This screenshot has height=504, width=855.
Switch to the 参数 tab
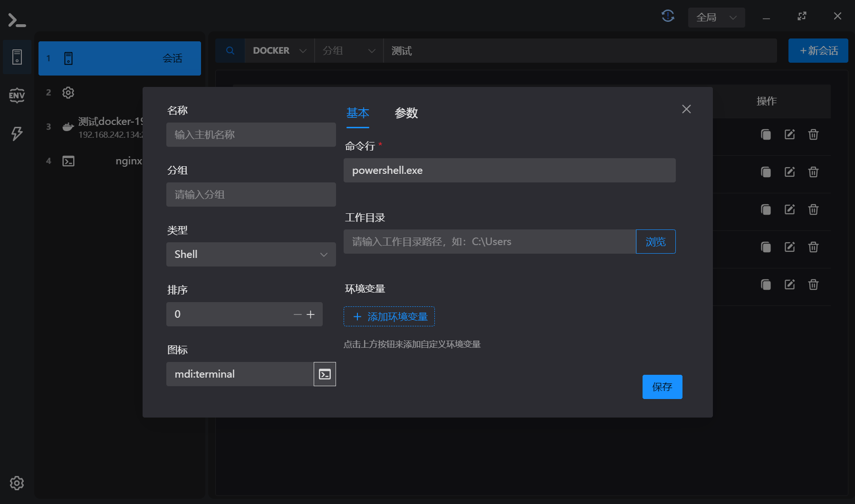point(406,113)
